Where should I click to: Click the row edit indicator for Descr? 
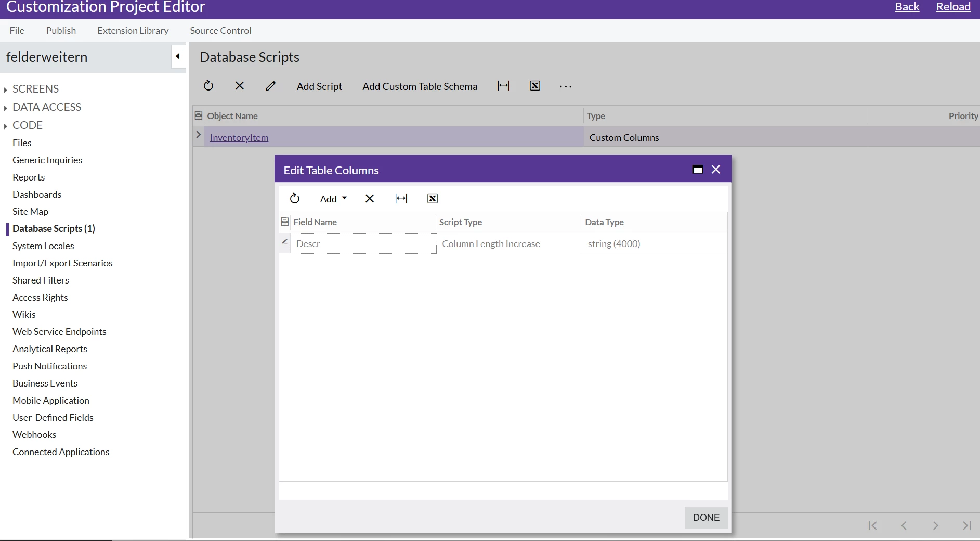click(285, 242)
